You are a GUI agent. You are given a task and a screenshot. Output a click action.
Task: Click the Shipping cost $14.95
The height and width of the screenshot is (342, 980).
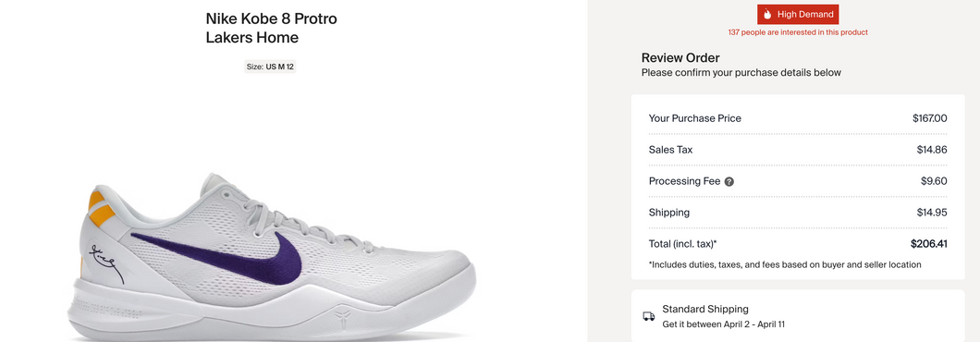point(932,213)
